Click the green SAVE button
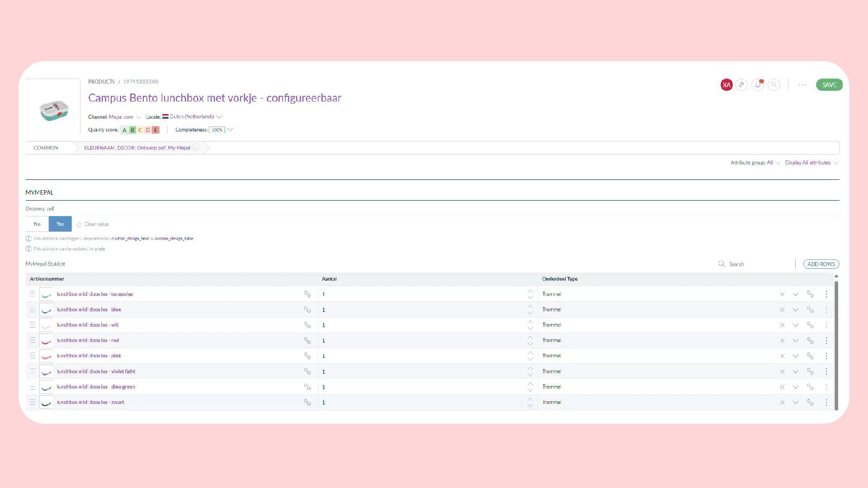The width and height of the screenshot is (868, 488). [x=829, y=85]
